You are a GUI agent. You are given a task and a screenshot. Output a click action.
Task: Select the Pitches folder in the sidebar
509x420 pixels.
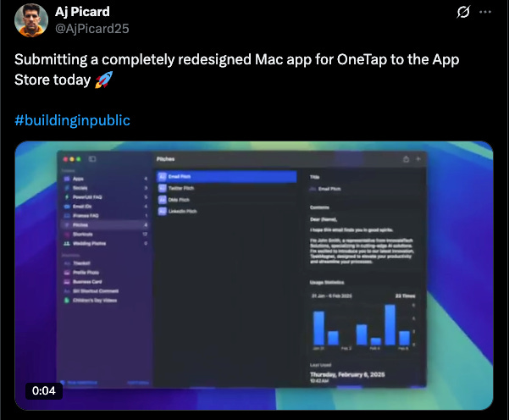point(105,225)
